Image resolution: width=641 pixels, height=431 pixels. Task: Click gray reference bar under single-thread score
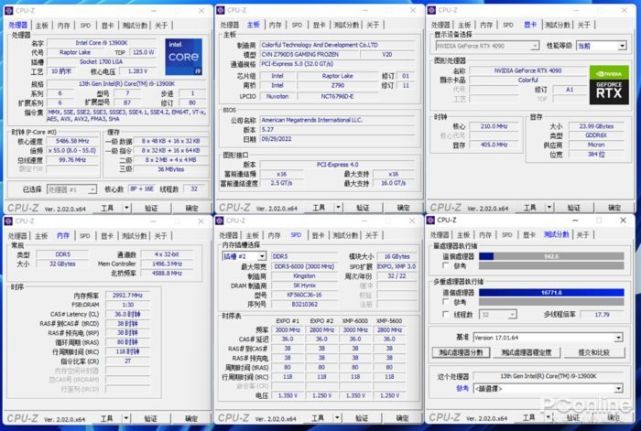[x=551, y=266]
